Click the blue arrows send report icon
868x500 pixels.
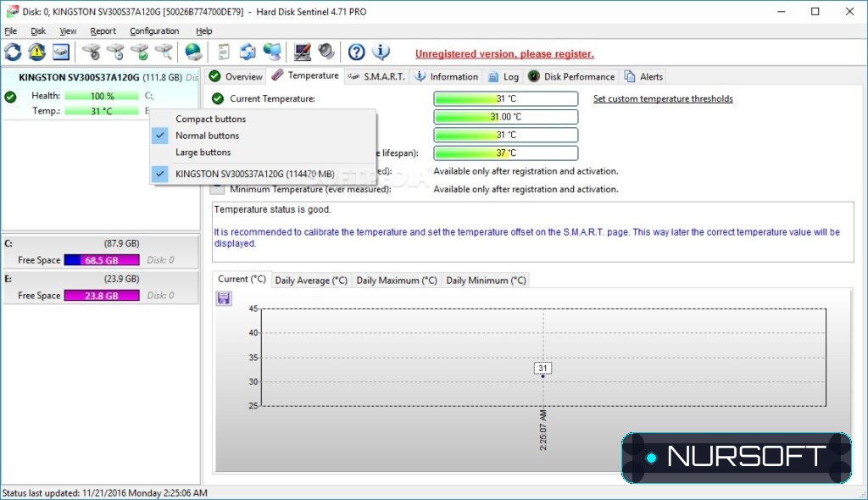coord(248,53)
